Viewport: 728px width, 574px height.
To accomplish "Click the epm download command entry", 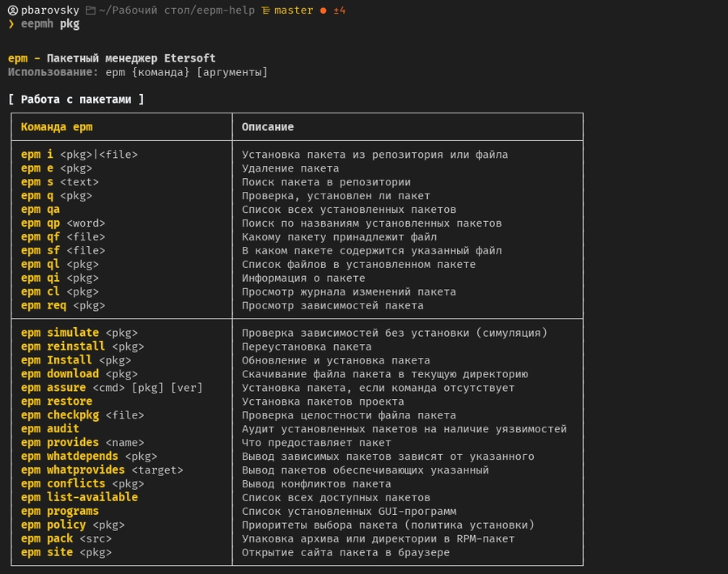I will (81, 373).
